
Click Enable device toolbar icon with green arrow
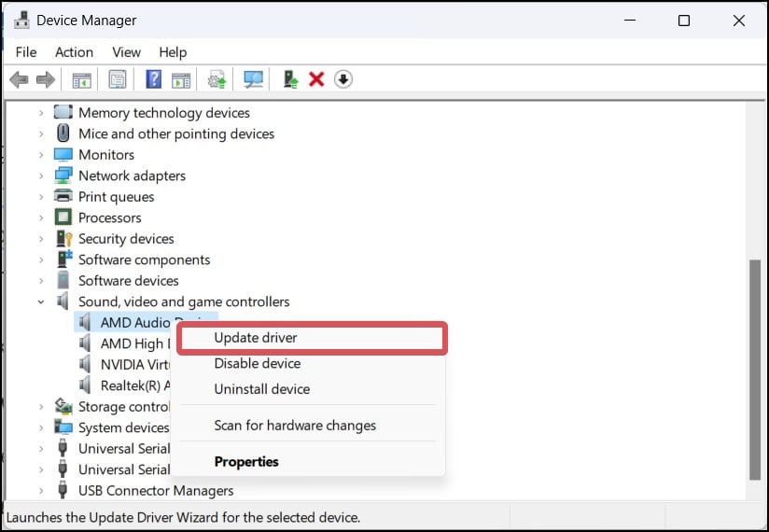[290, 79]
